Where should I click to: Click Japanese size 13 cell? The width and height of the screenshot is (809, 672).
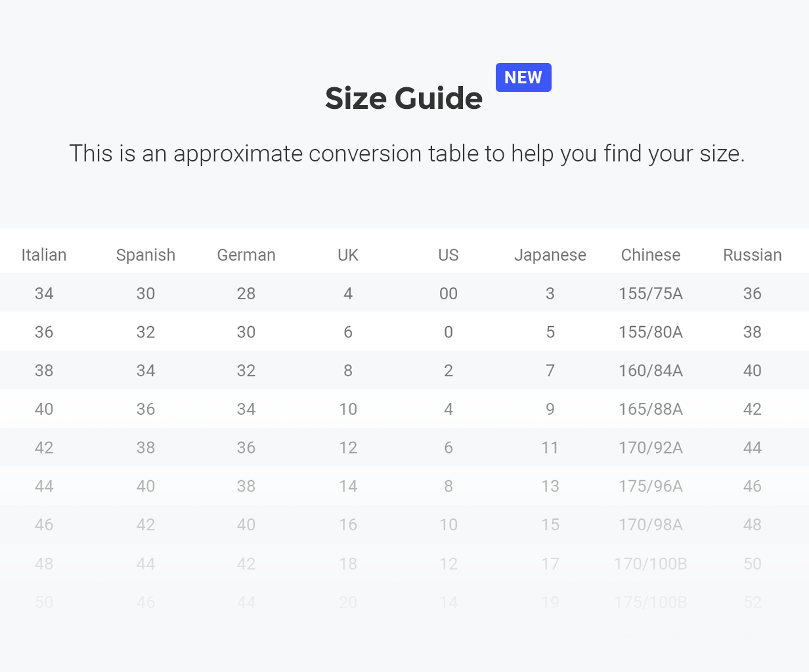coord(550,486)
